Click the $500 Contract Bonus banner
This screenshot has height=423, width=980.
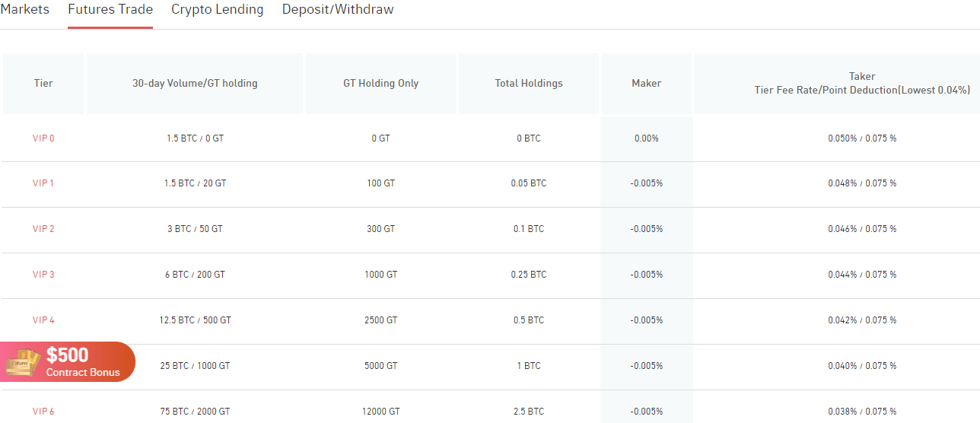click(x=68, y=361)
